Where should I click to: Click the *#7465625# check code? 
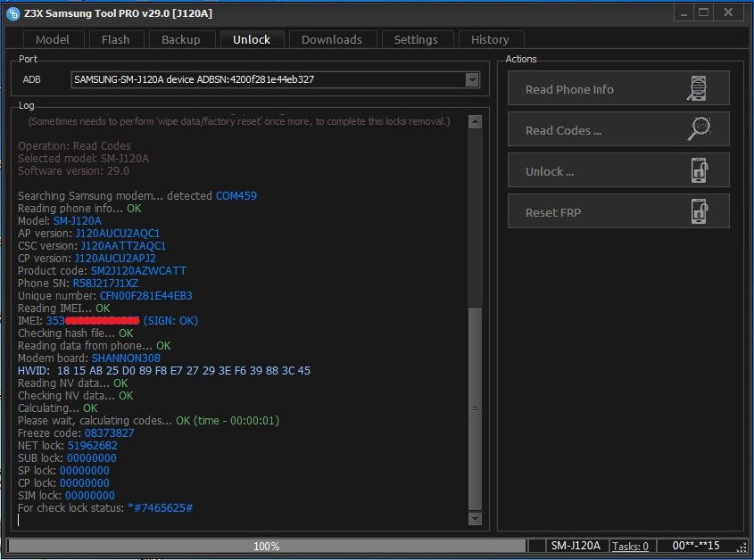[x=161, y=508]
